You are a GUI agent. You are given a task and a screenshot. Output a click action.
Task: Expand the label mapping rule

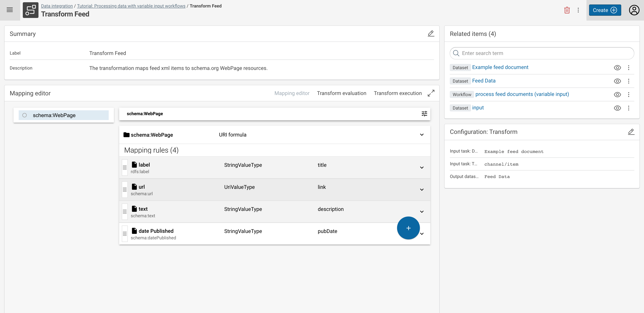coord(422,168)
